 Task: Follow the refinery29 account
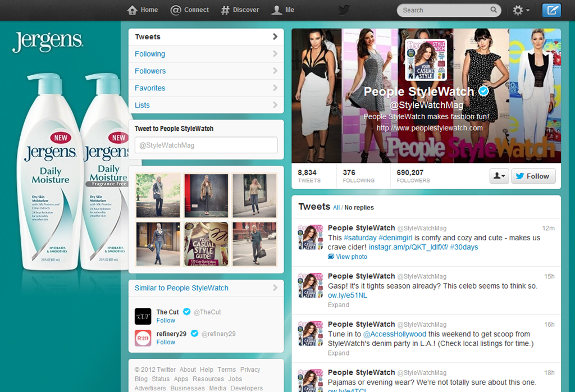point(166,342)
